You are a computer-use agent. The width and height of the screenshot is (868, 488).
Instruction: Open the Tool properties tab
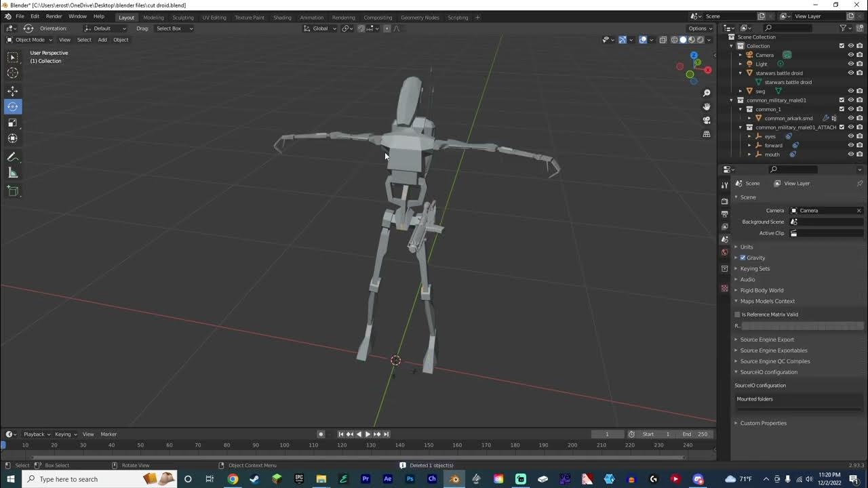click(x=724, y=185)
